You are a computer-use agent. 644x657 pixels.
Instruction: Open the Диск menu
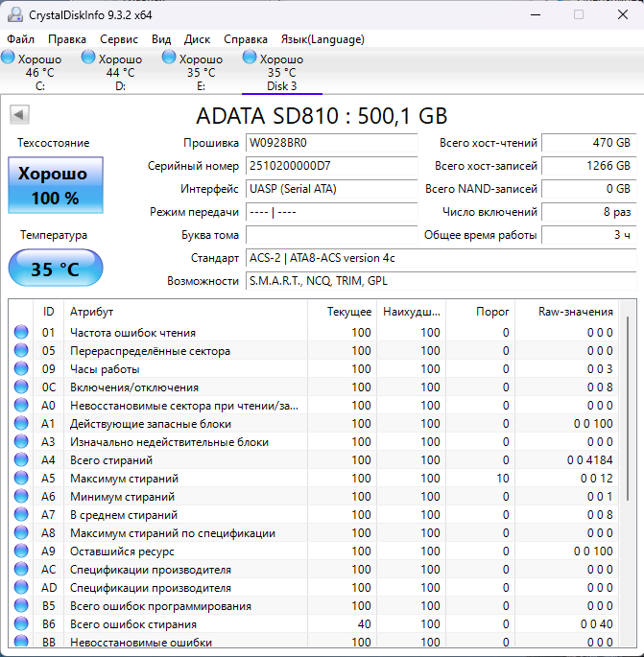point(197,39)
